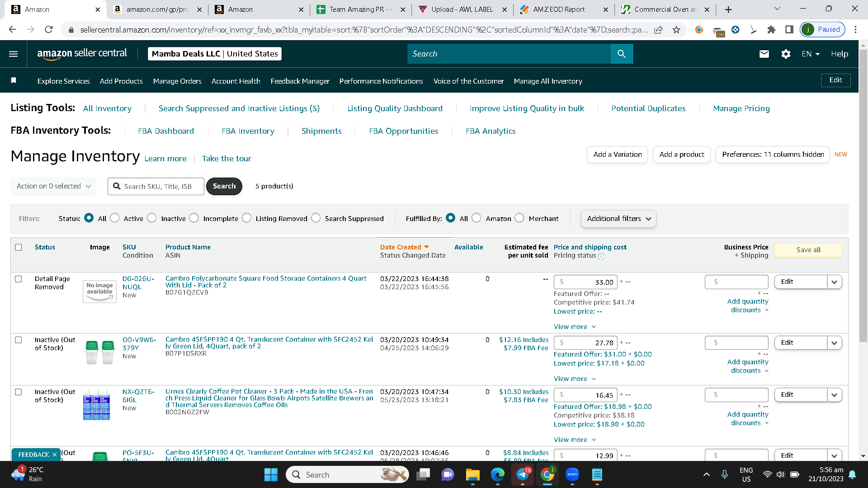868x488 pixels.
Task: Reload the page with refresh icon
Action: (48, 29)
